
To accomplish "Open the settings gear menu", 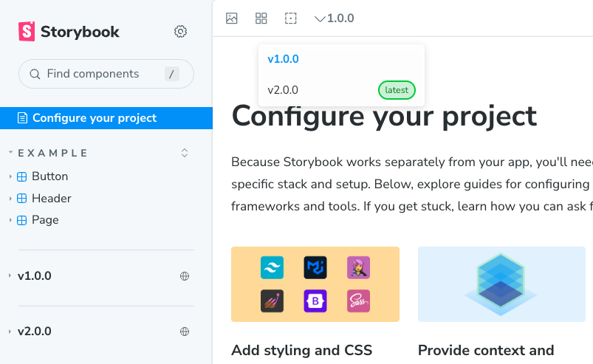I will 180,31.
